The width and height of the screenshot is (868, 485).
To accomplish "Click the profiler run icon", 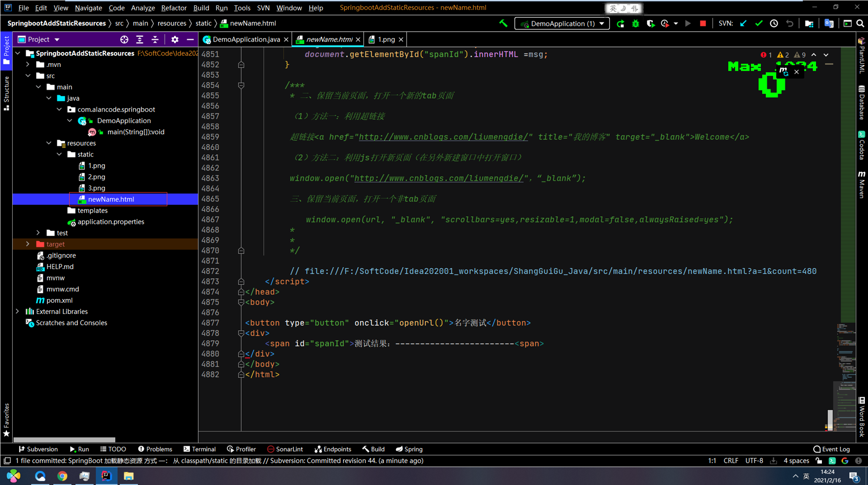I will pyautogui.click(x=665, y=24).
